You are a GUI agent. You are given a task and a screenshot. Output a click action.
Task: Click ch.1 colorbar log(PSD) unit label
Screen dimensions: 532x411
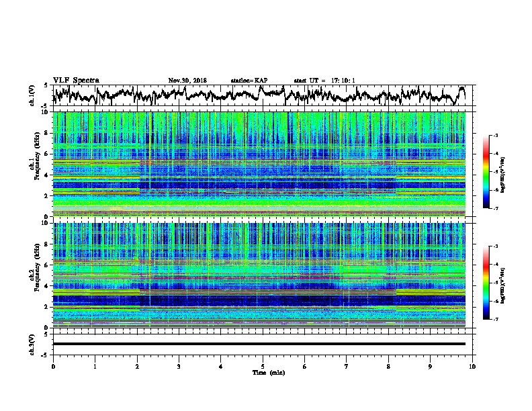502,175
